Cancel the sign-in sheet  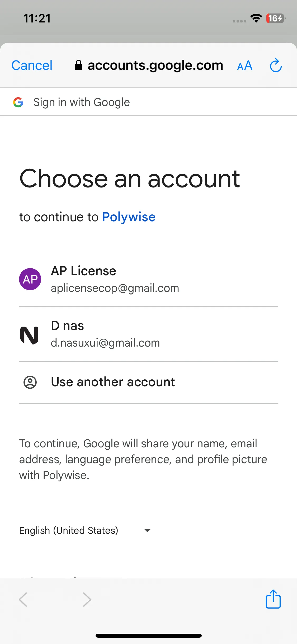click(32, 65)
